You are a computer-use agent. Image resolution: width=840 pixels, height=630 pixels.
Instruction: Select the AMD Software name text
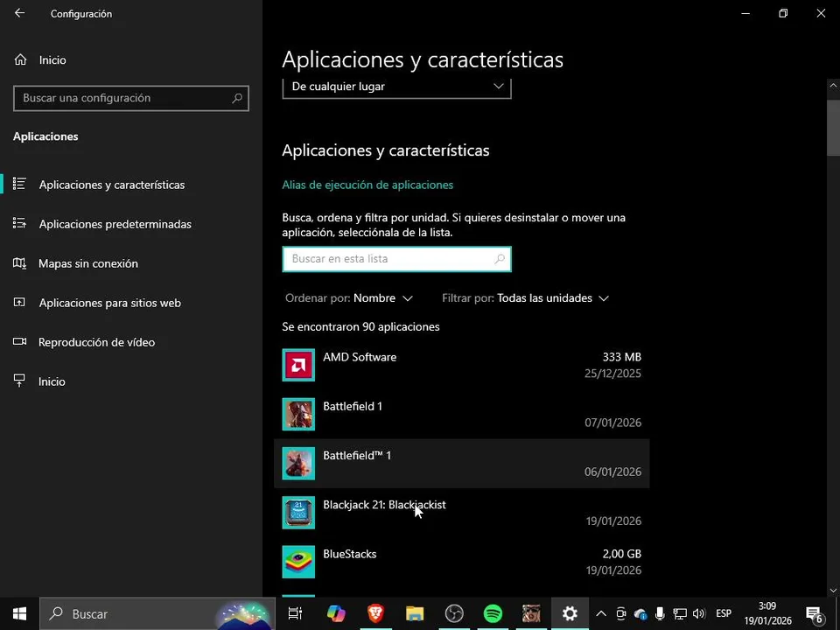coord(360,357)
